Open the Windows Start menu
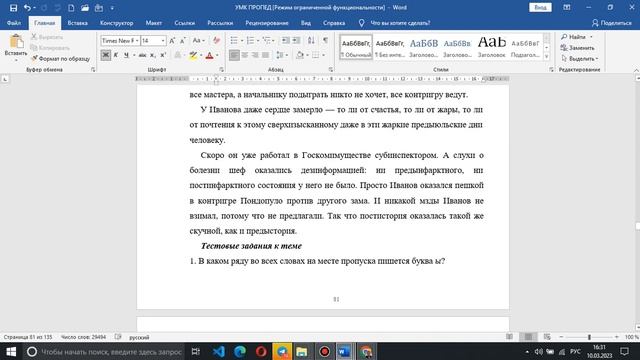The height and width of the screenshot is (360, 640). 11,351
